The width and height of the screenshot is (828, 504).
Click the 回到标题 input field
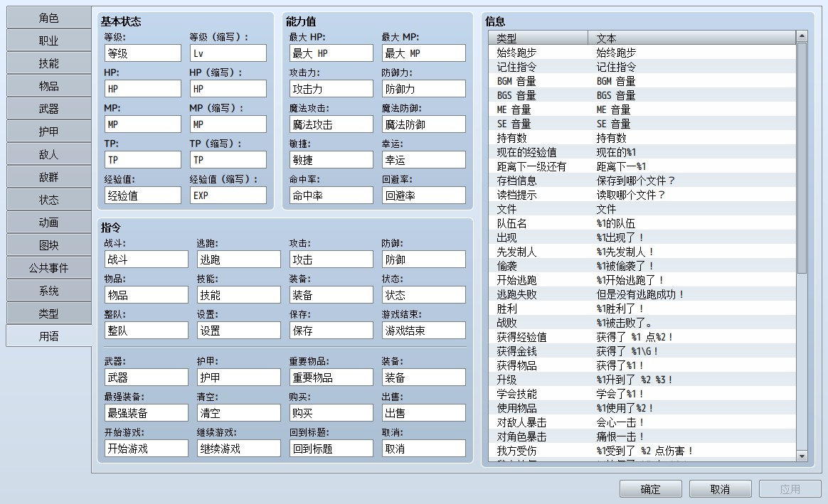(x=331, y=449)
